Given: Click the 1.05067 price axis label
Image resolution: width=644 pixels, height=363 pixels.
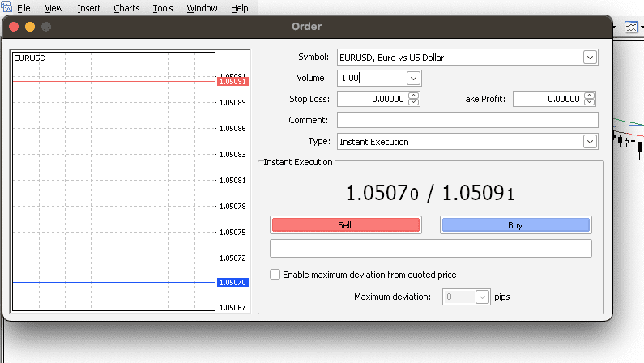Looking at the screenshot, I should (x=232, y=308).
